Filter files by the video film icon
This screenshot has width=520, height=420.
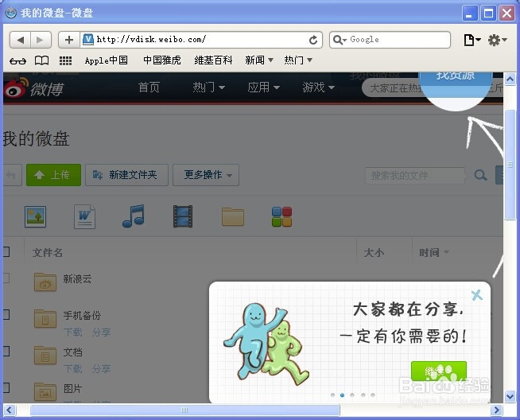(x=183, y=216)
